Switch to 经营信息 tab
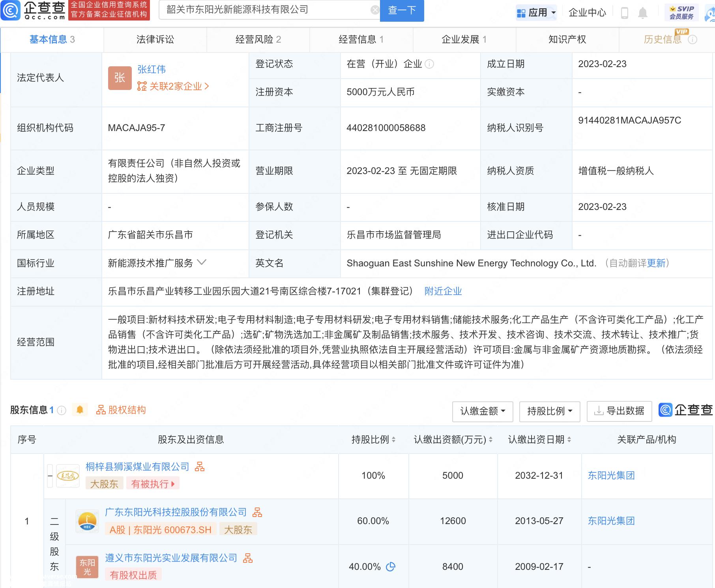The height and width of the screenshot is (588, 715). tap(361, 39)
